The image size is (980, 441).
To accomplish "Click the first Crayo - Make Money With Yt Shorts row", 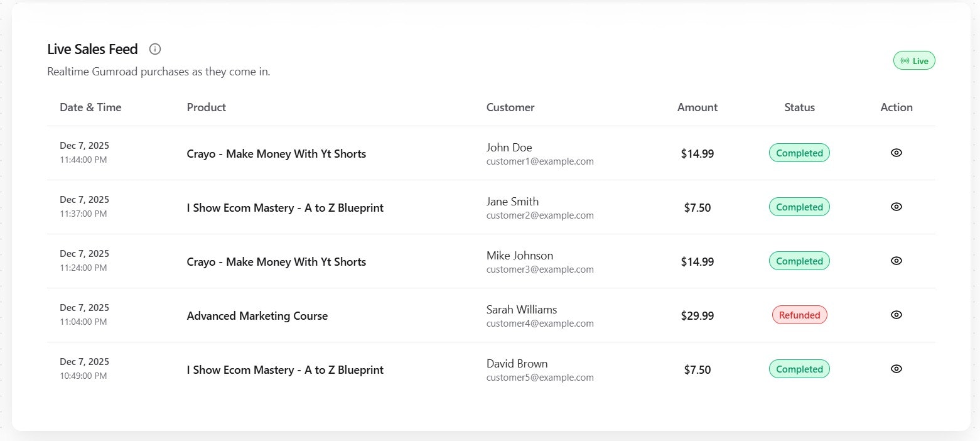I will tap(276, 154).
